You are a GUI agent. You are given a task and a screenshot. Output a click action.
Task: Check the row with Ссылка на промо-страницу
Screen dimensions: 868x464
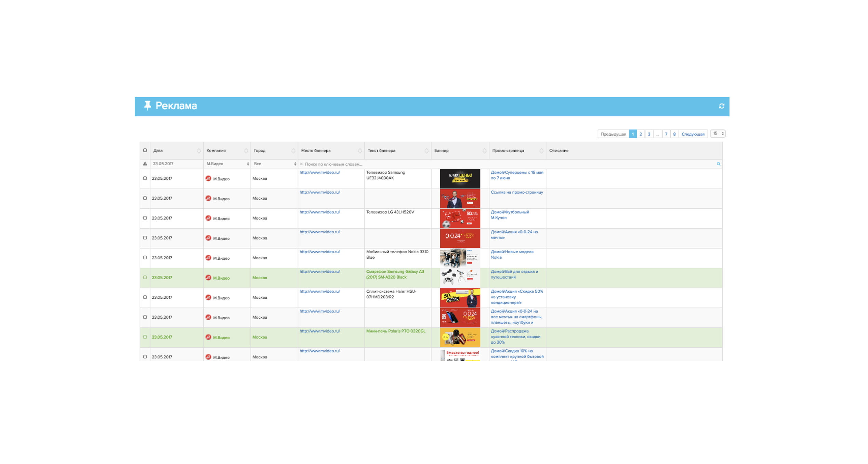tap(145, 198)
